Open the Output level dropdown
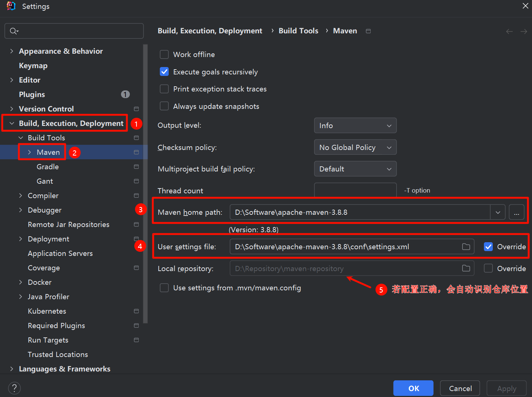Image resolution: width=532 pixels, height=397 pixels. point(355,126)
